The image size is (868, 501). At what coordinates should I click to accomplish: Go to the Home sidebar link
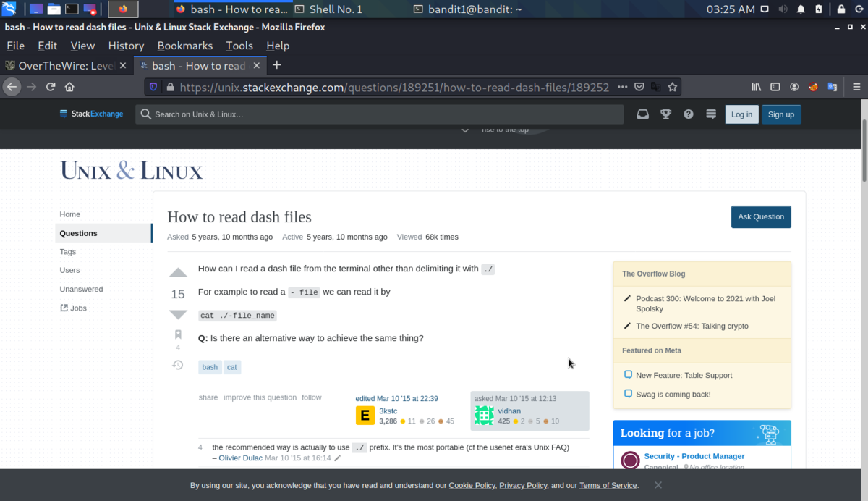point(69,214)
